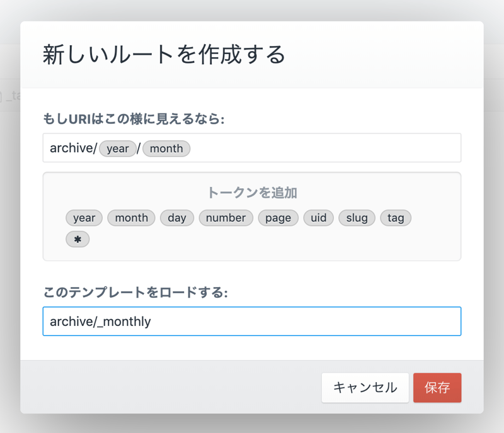
Task: Insert the day token
Action: click(x=177, y=218)
